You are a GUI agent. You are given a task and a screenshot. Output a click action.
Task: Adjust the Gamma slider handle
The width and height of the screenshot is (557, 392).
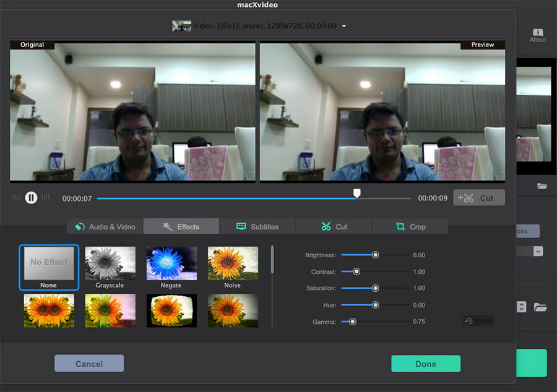pyautogui.click(x=352, y=322)
